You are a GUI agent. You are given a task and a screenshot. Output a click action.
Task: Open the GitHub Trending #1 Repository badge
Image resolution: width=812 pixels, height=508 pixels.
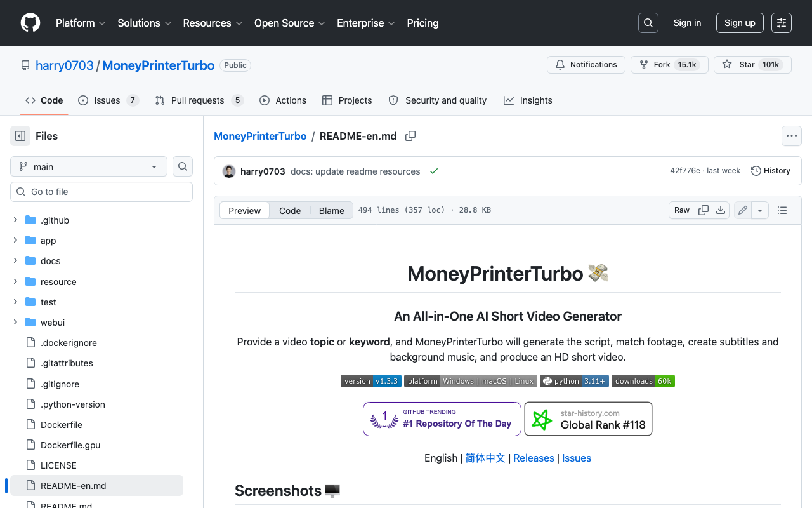[x=442, y=419]
